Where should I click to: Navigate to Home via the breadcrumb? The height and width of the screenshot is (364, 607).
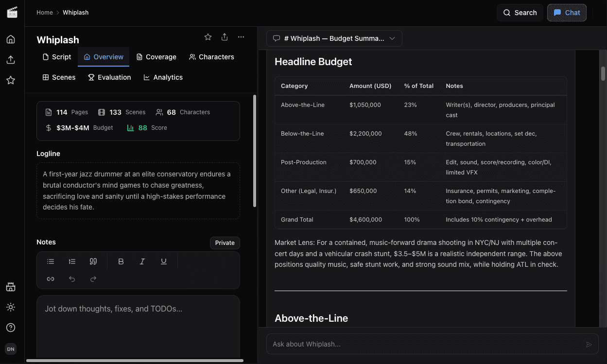tap(45, 13)
